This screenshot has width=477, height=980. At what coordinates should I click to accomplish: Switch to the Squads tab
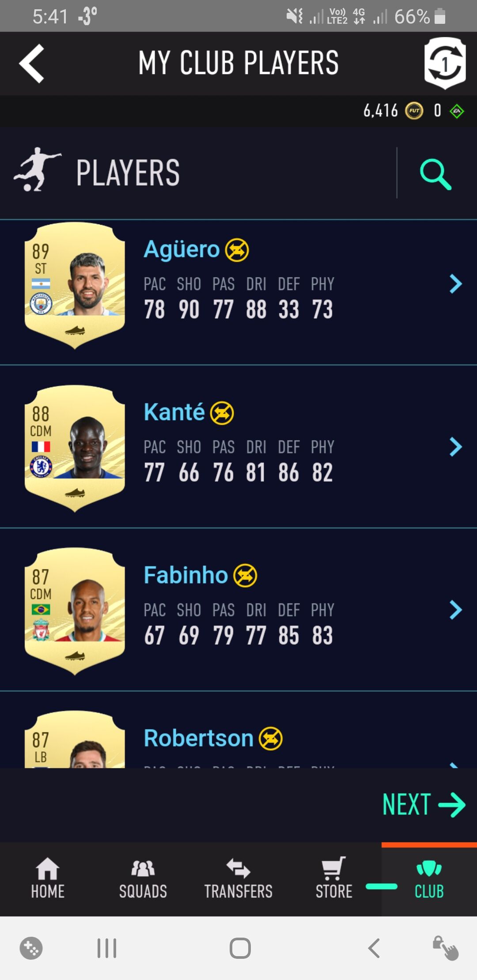click(143, 878)
